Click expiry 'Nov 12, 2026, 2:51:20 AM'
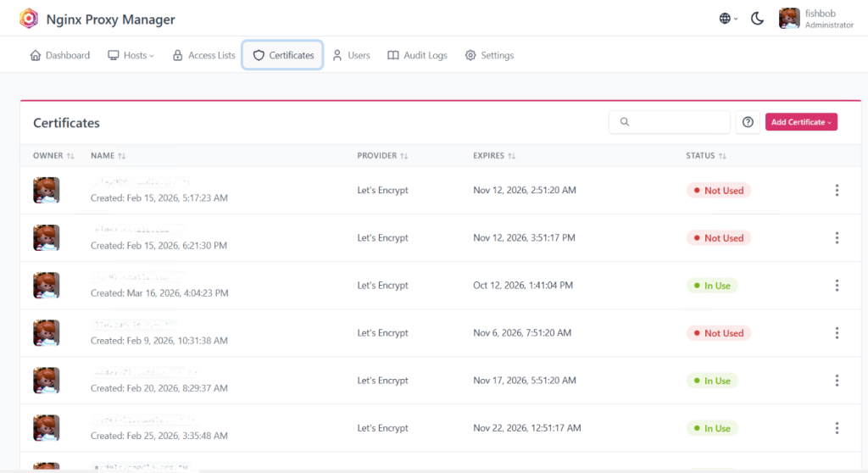The image size is (868, 473). point(524,190)
